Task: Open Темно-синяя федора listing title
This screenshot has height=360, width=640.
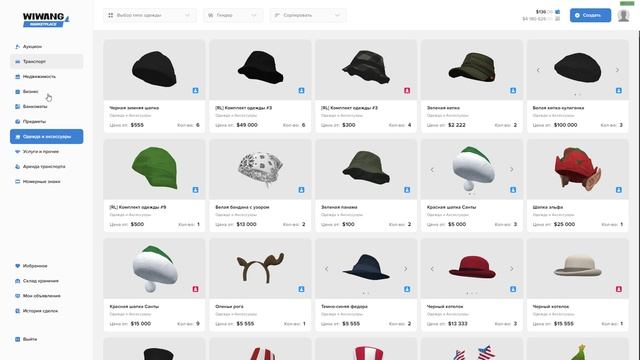Action: [344, 306]
